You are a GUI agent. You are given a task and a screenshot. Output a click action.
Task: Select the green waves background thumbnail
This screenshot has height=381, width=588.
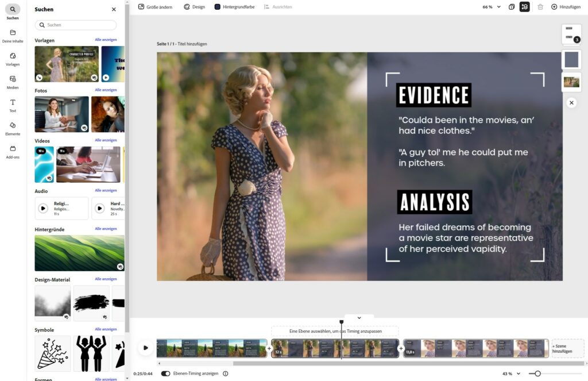tap(79, 253)
